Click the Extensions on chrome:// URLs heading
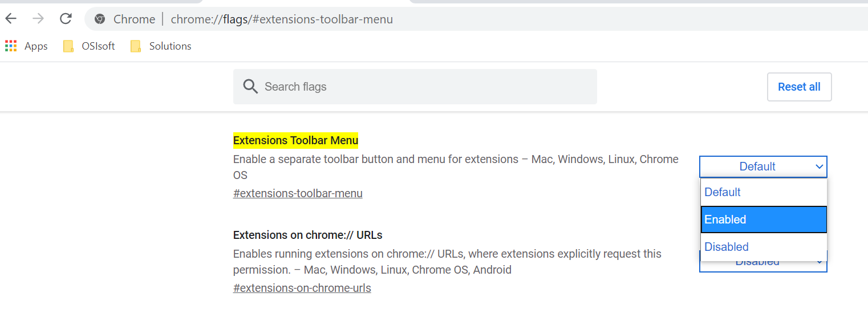The height and width of the screenshot is (309, 868). pos(308,235)
